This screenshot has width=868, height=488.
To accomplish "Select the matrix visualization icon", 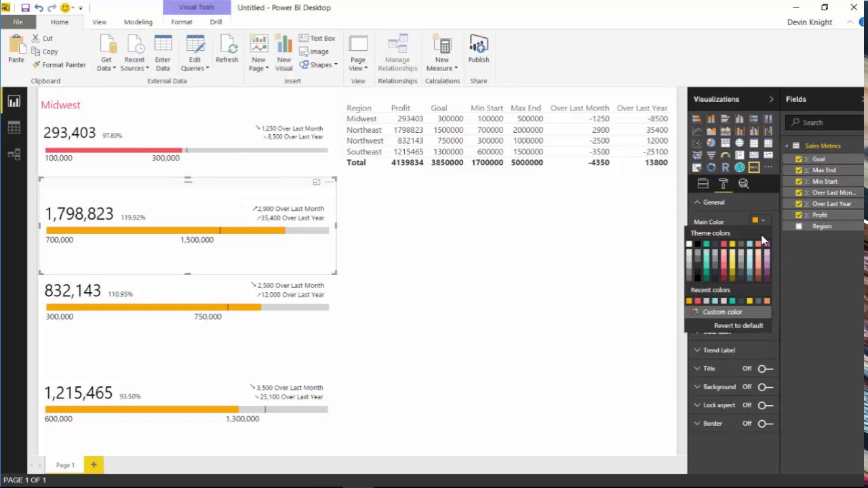I will pos(768,142).
